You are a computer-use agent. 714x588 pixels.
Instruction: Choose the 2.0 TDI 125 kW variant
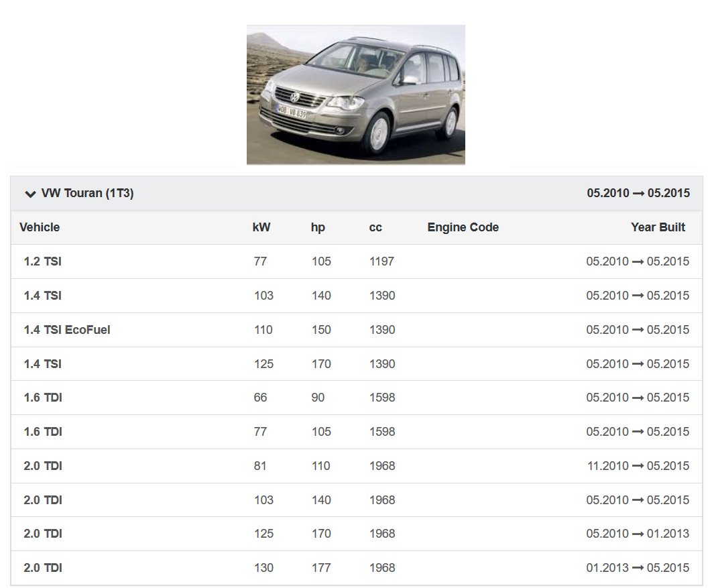tap(43, 534)
